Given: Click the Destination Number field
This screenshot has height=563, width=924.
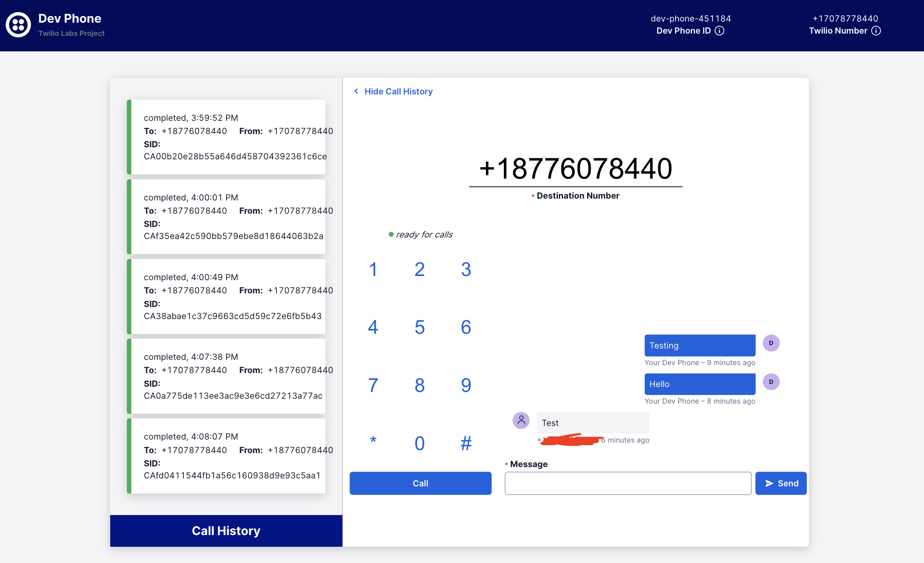Looking at the screenshot, I should point(575,169).
